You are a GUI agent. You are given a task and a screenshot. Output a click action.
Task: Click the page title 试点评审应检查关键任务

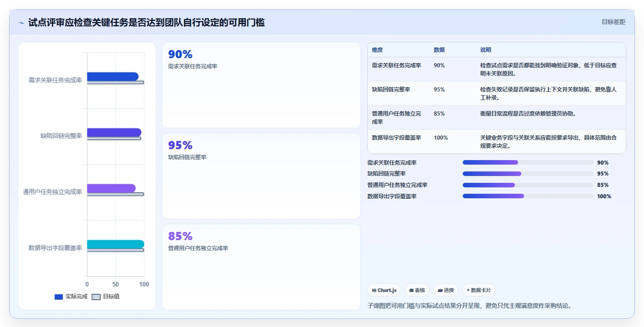coord(146,22)
